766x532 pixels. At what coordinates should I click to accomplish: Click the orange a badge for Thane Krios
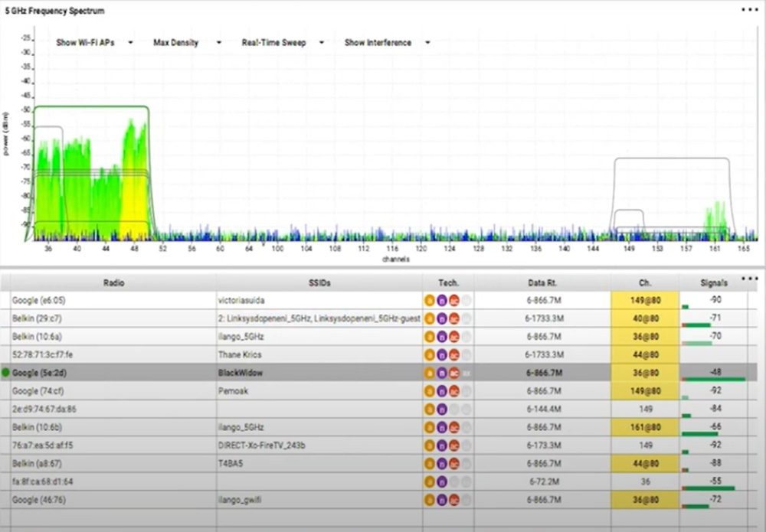pos(430,354)
